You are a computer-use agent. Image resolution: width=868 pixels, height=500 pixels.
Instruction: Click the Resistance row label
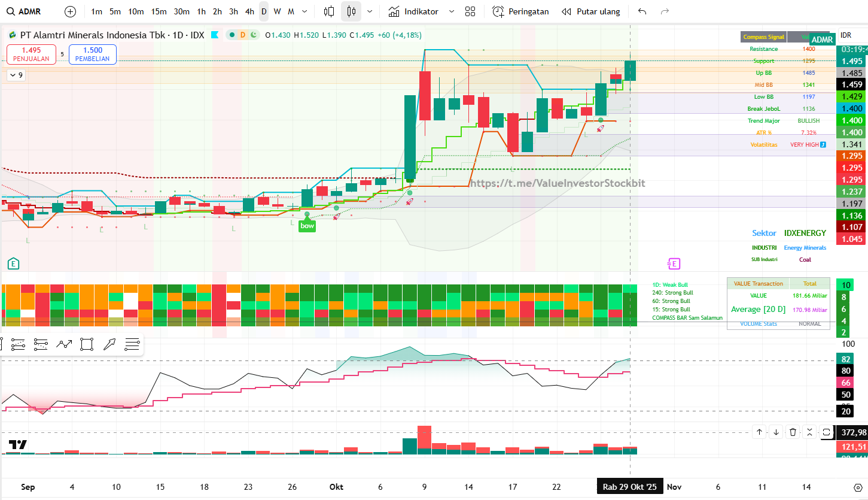point(764,49)
